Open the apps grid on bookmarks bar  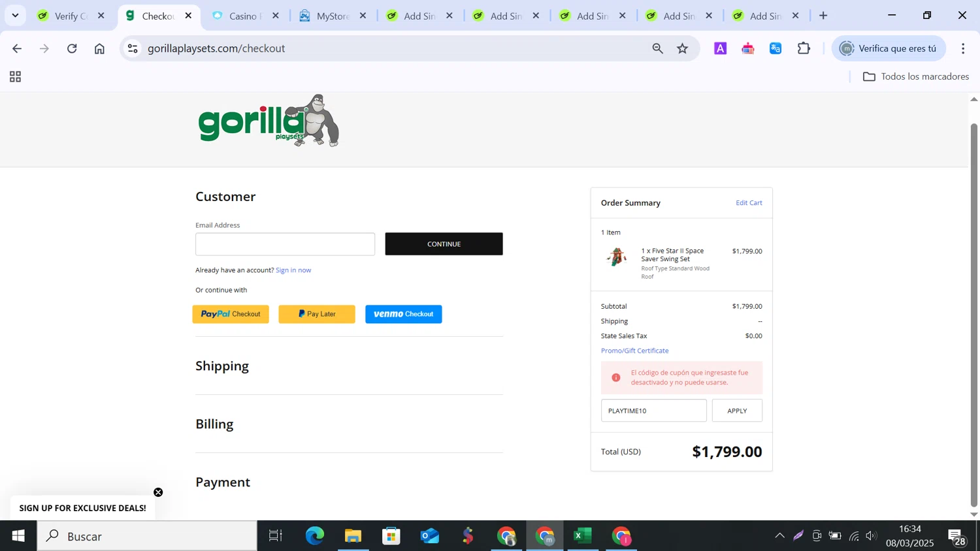(x=16, y=77)
